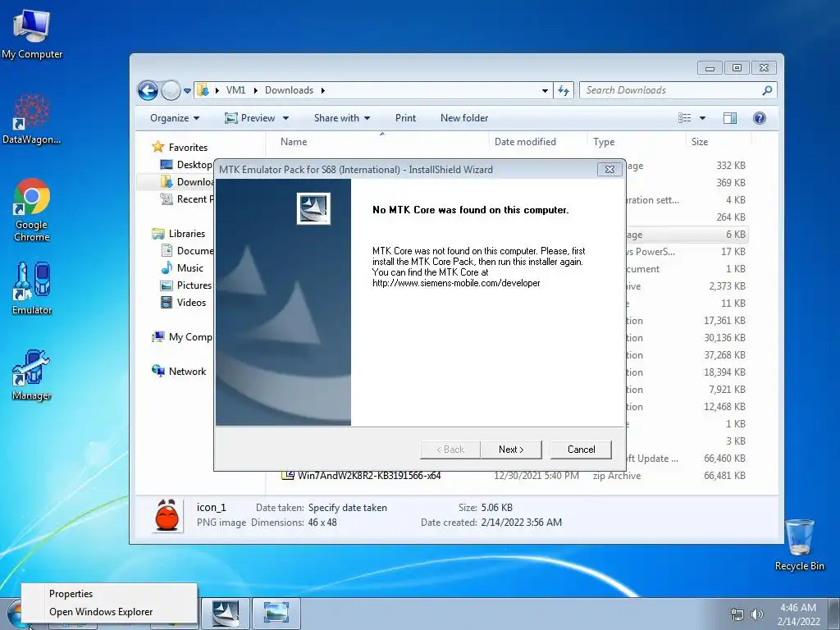Click image viewer taskbar button
840x630 pixels.
pyautogui.click(x=276, y=614)
